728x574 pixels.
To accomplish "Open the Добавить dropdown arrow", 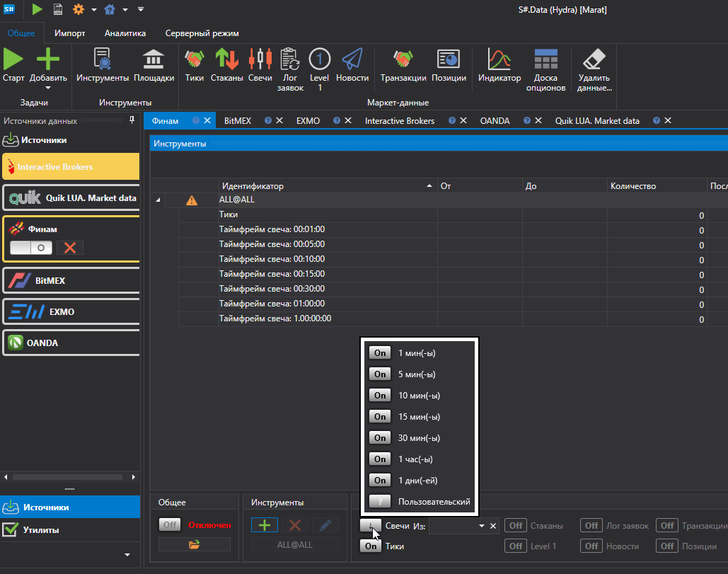I will [48, 88].
